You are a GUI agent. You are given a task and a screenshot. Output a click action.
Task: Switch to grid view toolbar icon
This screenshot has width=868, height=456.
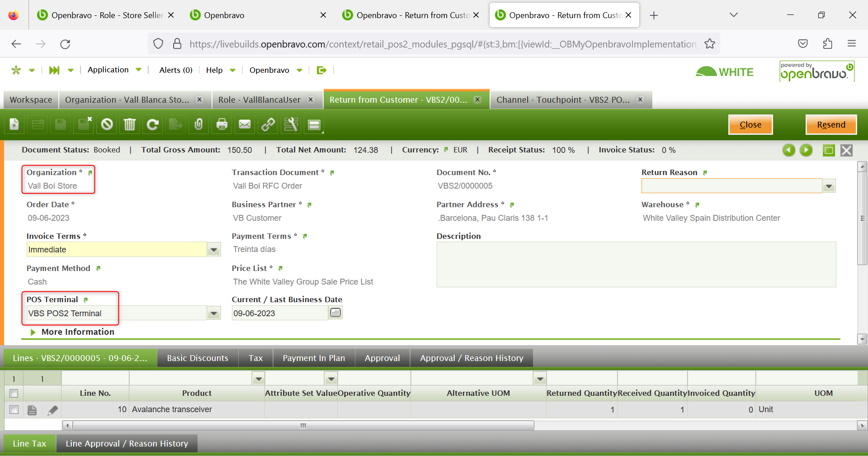(314, 124)
